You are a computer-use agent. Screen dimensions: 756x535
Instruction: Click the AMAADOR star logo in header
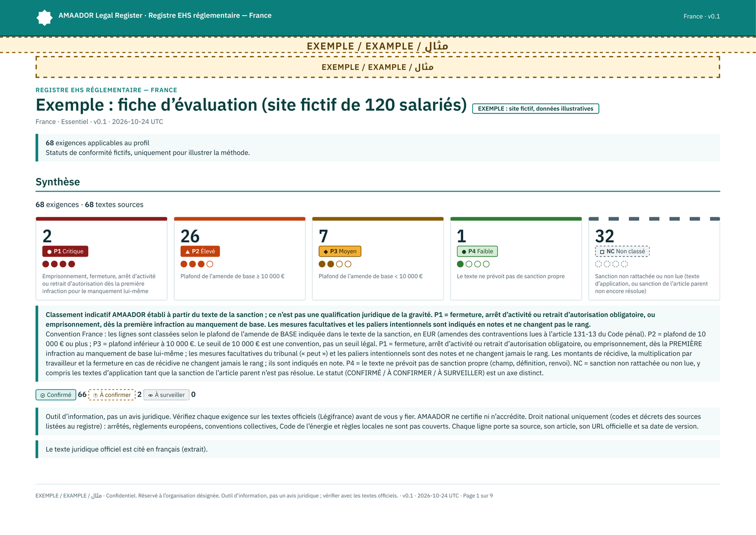(x=44, y=18)
